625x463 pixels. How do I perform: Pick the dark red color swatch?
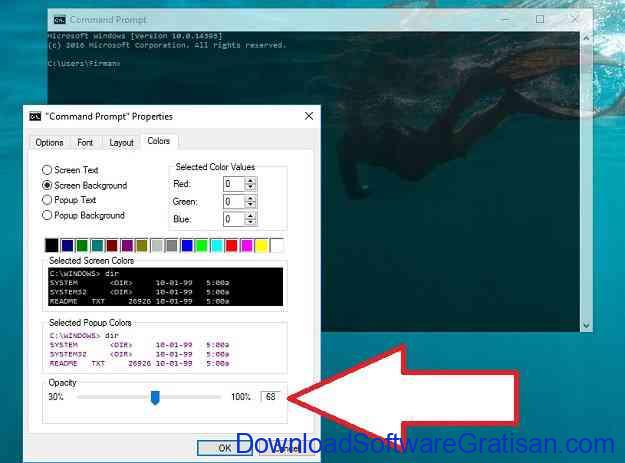click(112, 245)
